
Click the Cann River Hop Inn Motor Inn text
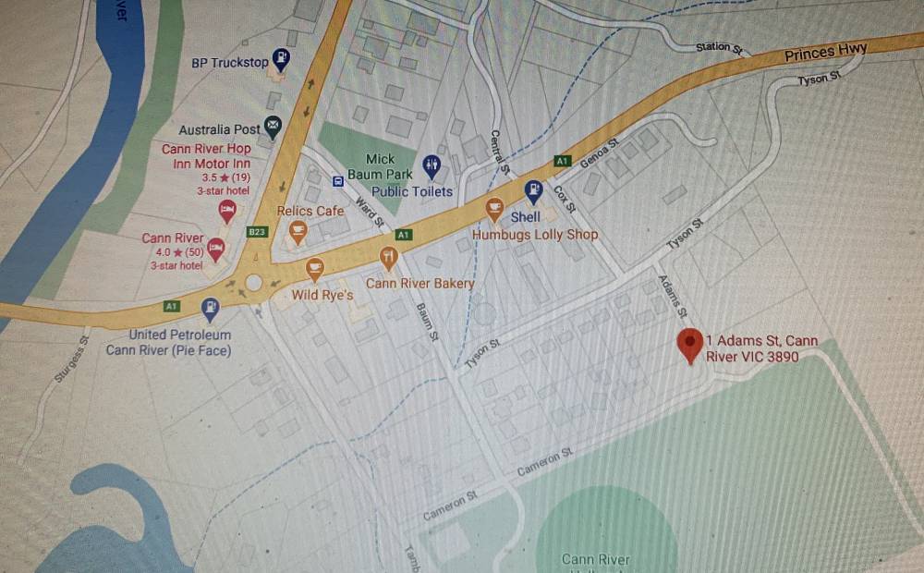click(x=206, y=155)
